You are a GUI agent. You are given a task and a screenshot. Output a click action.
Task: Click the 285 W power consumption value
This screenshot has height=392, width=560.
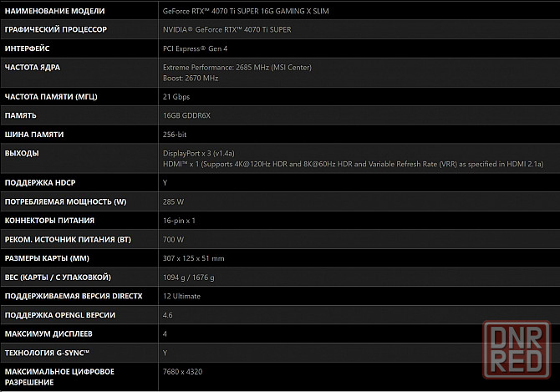pyautogui.click(x=173, y=201)
